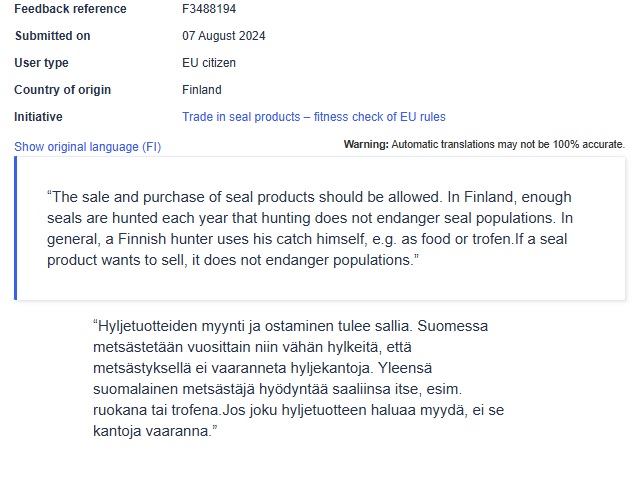Click the last English line ending "endanger populations."
This screenshot has height=502, width=637.
point(232,260)
